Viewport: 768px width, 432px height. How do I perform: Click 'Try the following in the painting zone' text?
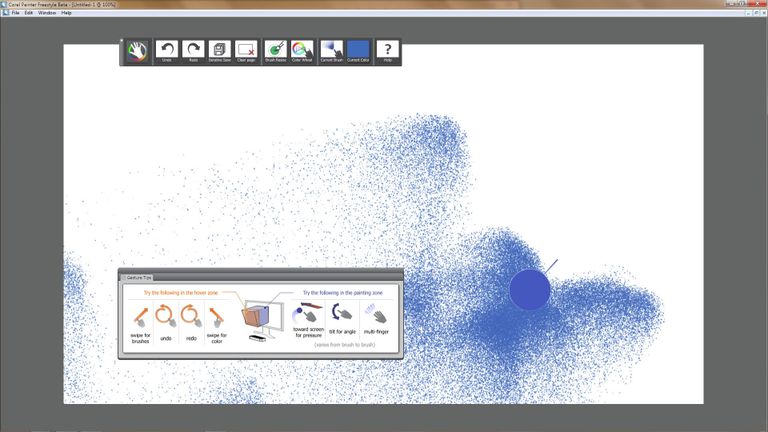coord(342,293)
